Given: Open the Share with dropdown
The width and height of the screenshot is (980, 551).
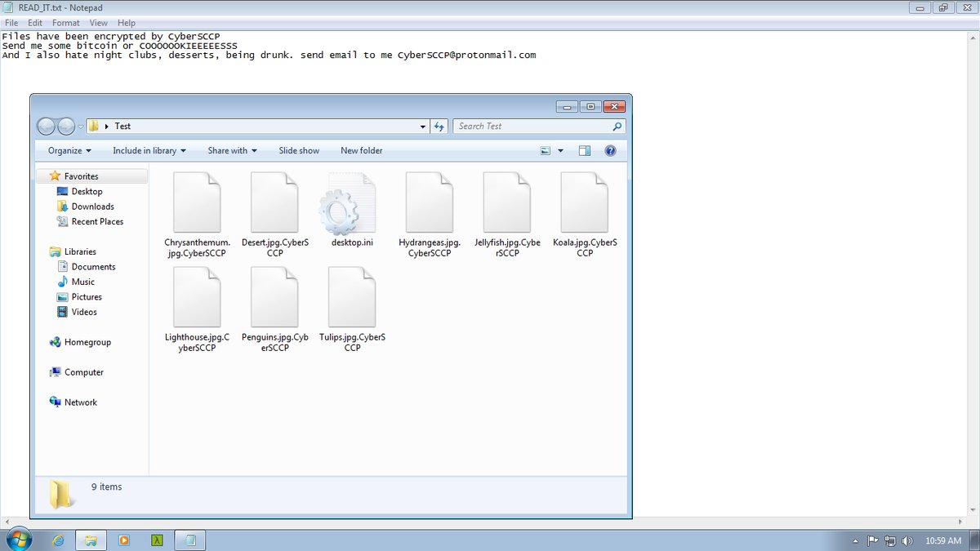Looking at the screenshot, I should [x=232, y=151].
